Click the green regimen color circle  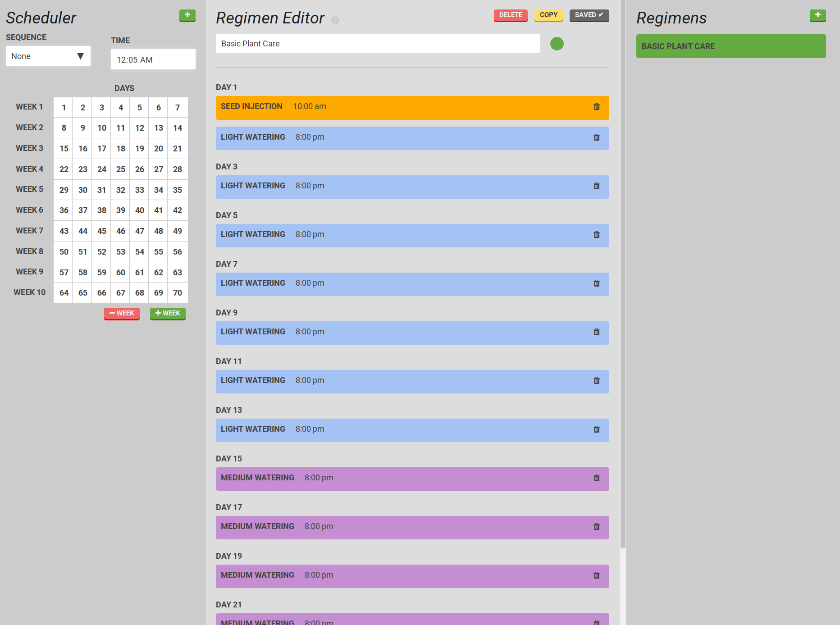557,44
